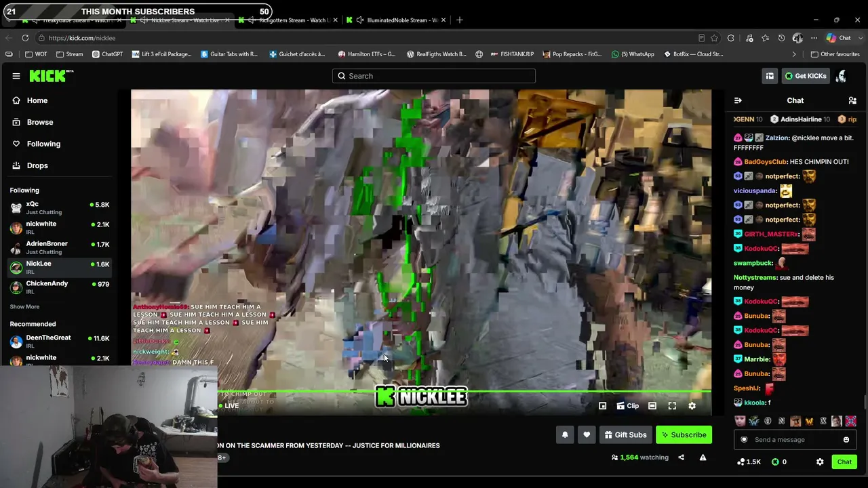The width and height of the screenshot is (868, 488).
Task: Toggle stream notifications bell
Action: 565,434
